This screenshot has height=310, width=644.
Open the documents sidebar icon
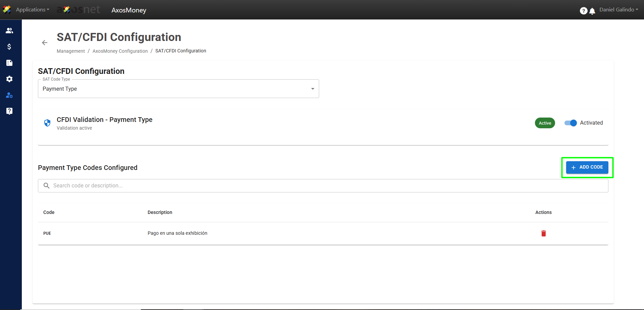click(9, 63)
